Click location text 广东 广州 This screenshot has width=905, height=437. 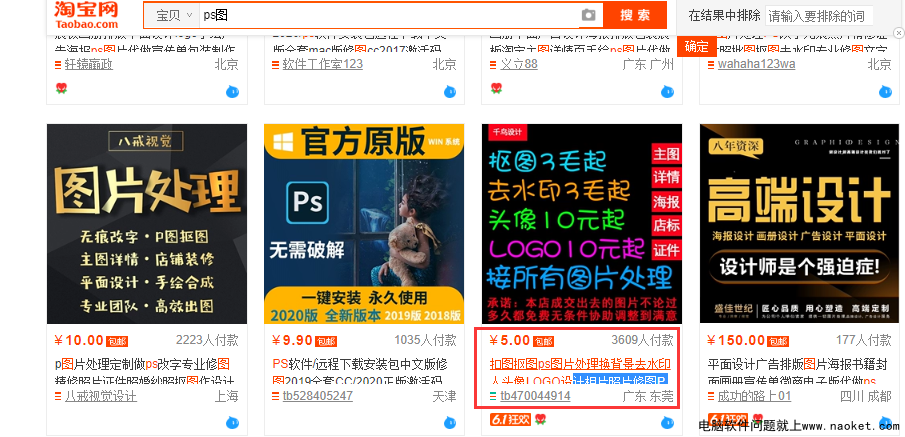coord(648,64)
